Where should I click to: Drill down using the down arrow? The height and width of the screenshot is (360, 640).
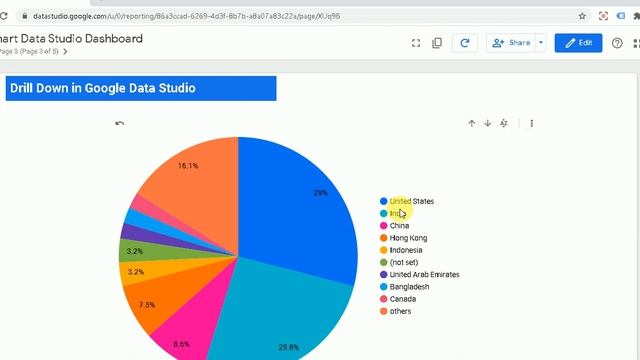pos(487,123)
